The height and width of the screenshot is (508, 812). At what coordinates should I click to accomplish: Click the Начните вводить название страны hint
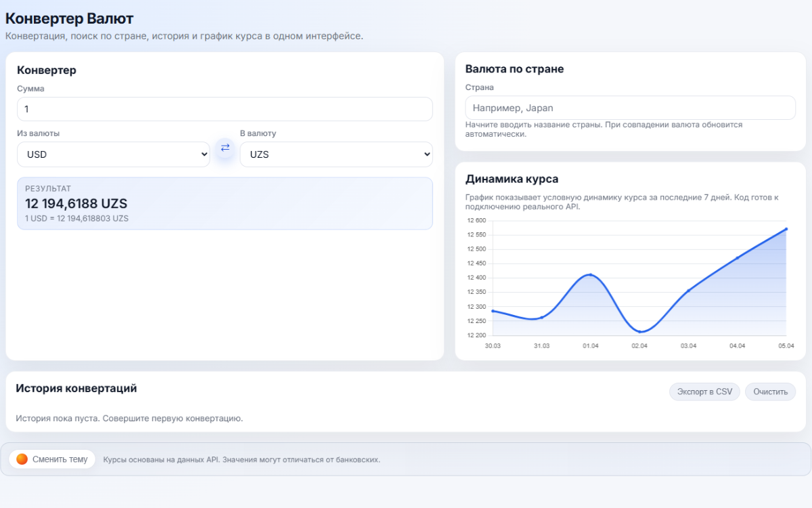pos(604,129)
